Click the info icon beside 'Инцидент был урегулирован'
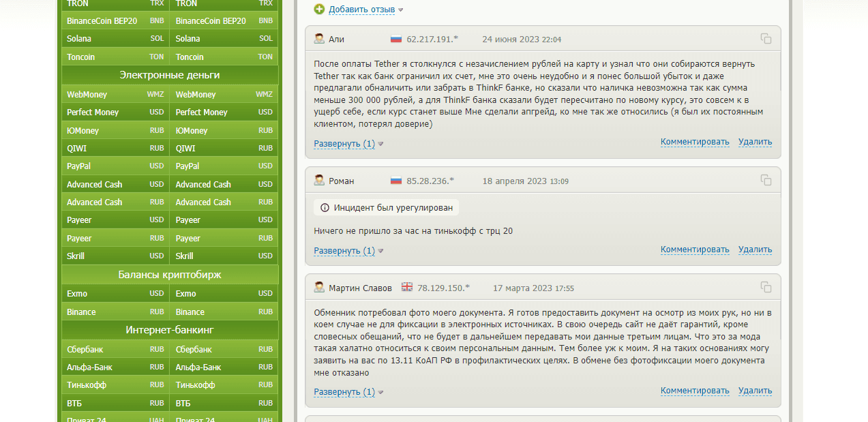 point(325,208)
